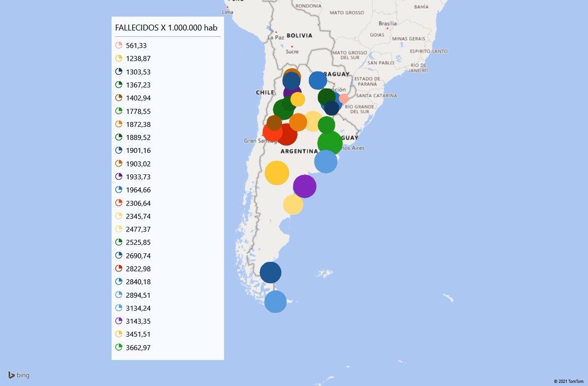Select the Sucre city label
Image resolution: width=588 pixels, height=386 pixels.
coord(292,51)
